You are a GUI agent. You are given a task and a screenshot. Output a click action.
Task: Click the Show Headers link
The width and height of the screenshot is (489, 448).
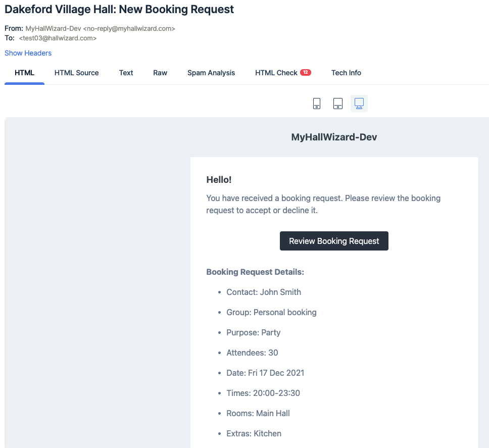[28, 53]
